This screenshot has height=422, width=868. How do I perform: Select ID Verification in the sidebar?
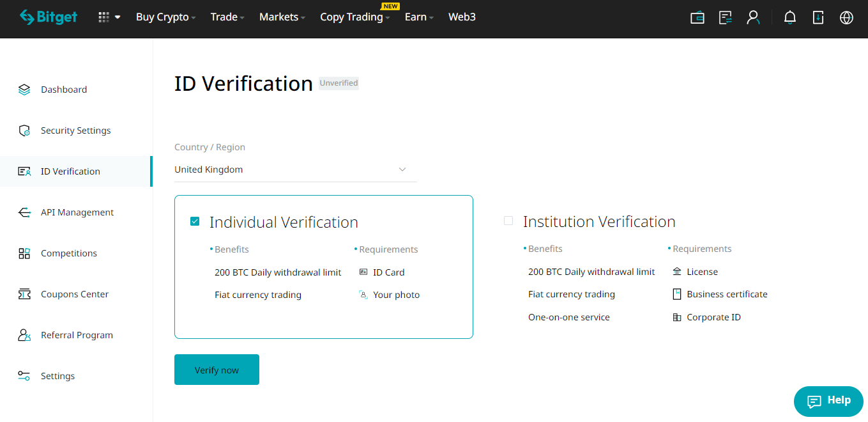(x=76, y=171)
